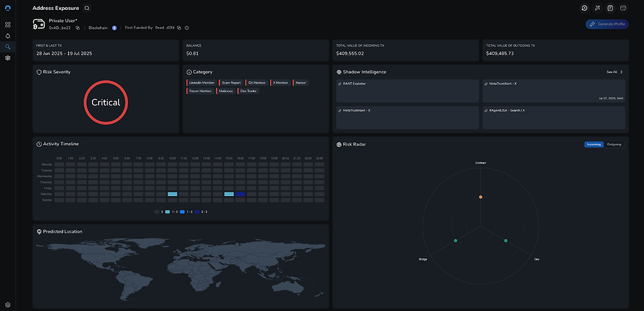
Task: Click the Hacker category tag
Action: pos(301,83)
